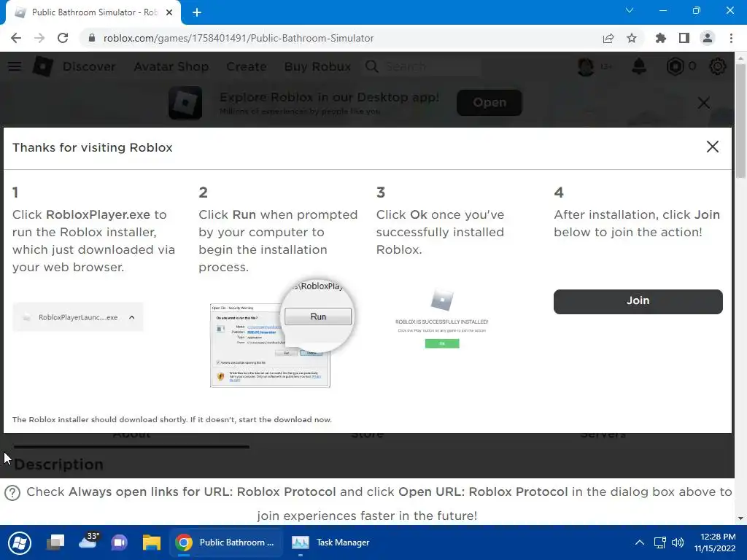The image size is (747, 560).
Task: Click the Join button
Action: pos(638,301)
